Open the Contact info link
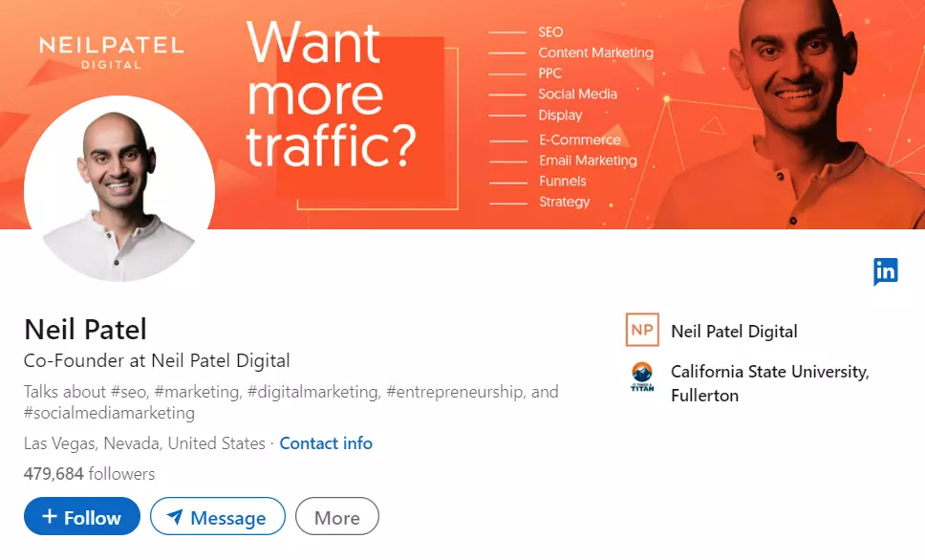 pyautogui.click(x=326, y=443)
